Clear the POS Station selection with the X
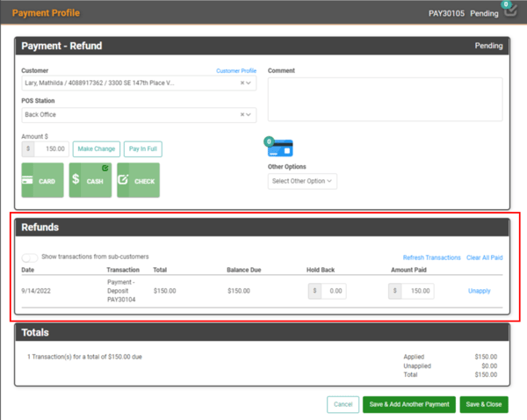527x420 pixels. [x=242, y=114]
